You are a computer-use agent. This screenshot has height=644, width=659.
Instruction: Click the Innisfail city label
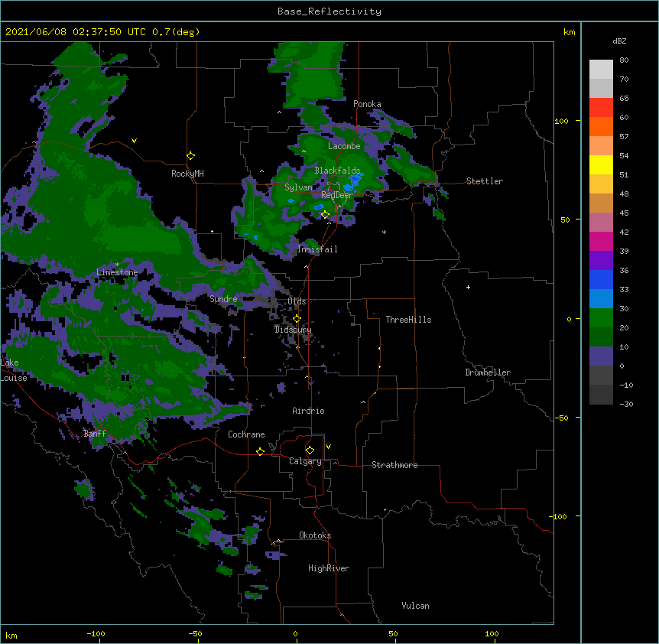(x=317, y=249)
